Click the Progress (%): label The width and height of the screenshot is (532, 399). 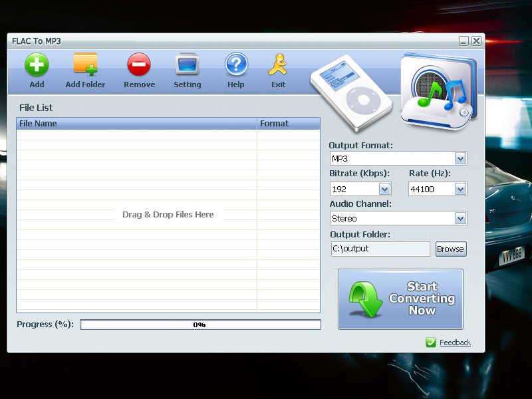(45, 325)
